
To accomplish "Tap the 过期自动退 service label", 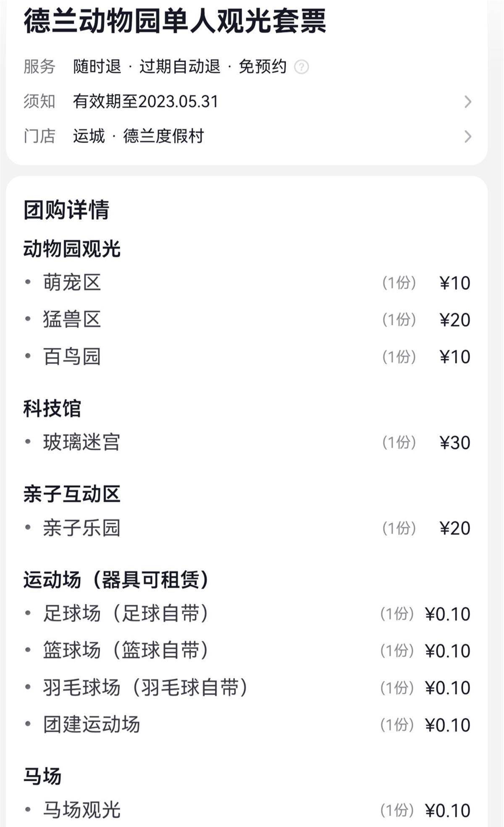I will [x=180, y=67].
